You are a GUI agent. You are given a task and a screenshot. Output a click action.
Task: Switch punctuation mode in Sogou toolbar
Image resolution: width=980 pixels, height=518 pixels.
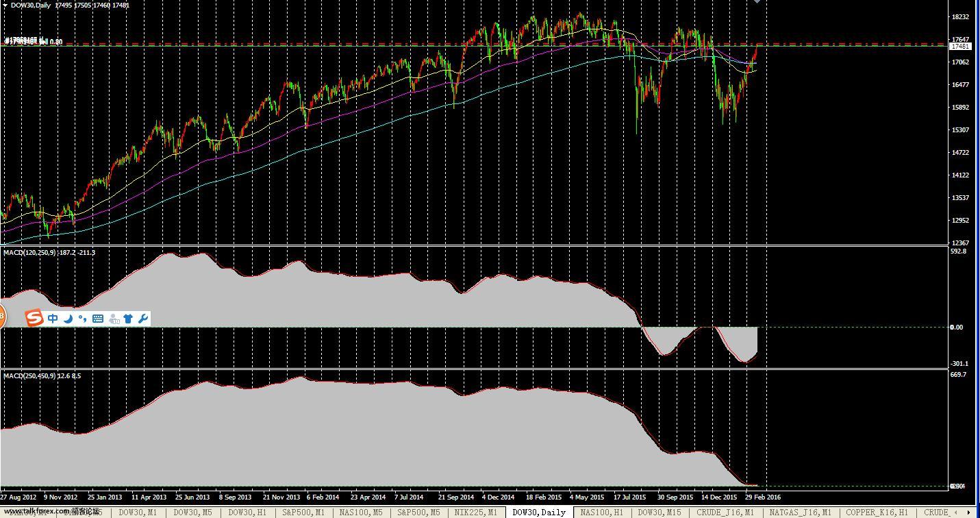tap(82, 319)
